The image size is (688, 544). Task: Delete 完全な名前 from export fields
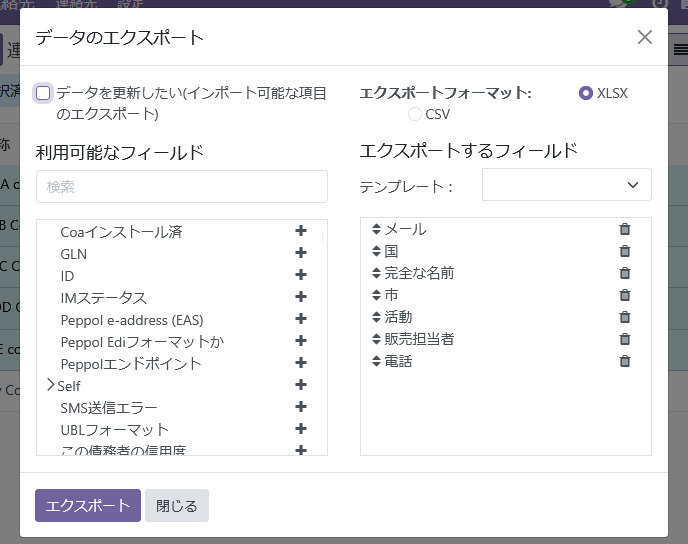[625, 273]
